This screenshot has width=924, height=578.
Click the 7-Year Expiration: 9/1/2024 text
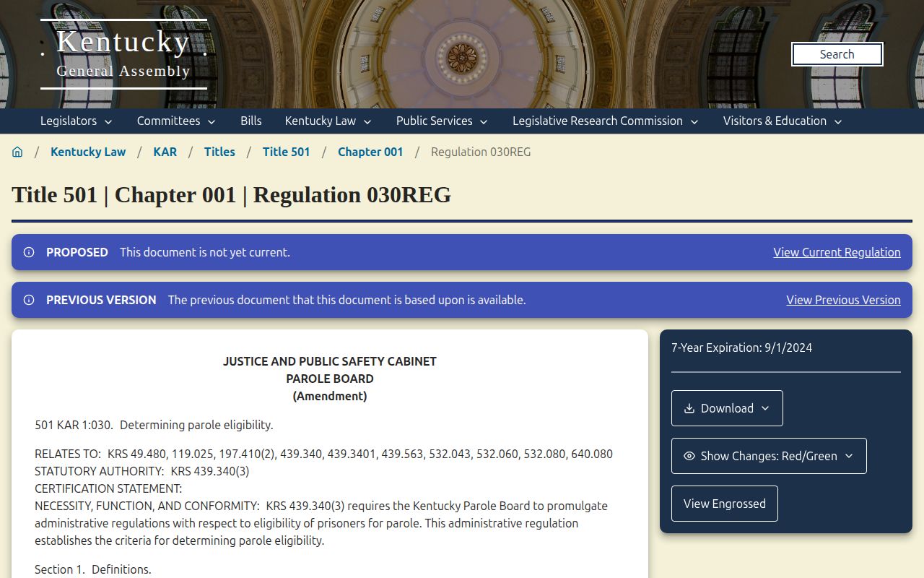point(741,348)
